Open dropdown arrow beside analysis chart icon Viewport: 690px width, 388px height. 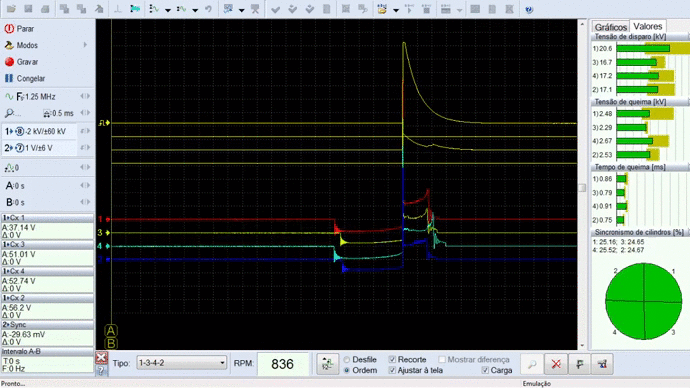pyautogui.click(x=242, y=10)
